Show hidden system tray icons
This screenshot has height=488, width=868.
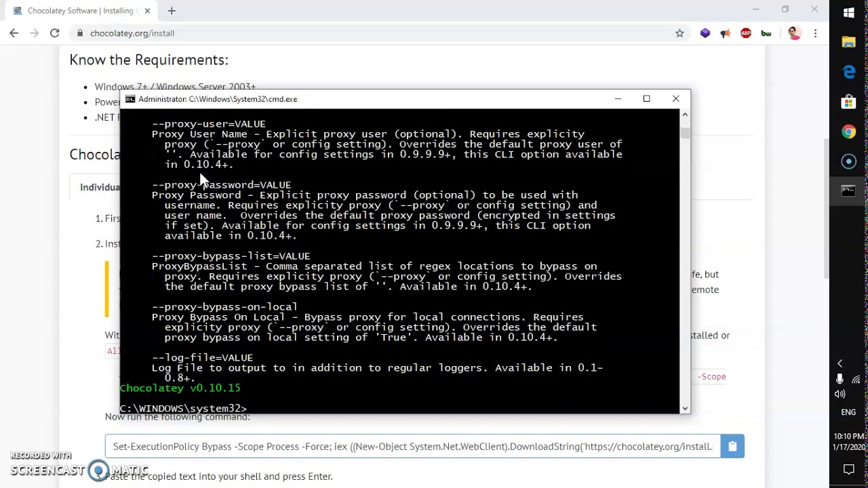click(x=840, y=364)
